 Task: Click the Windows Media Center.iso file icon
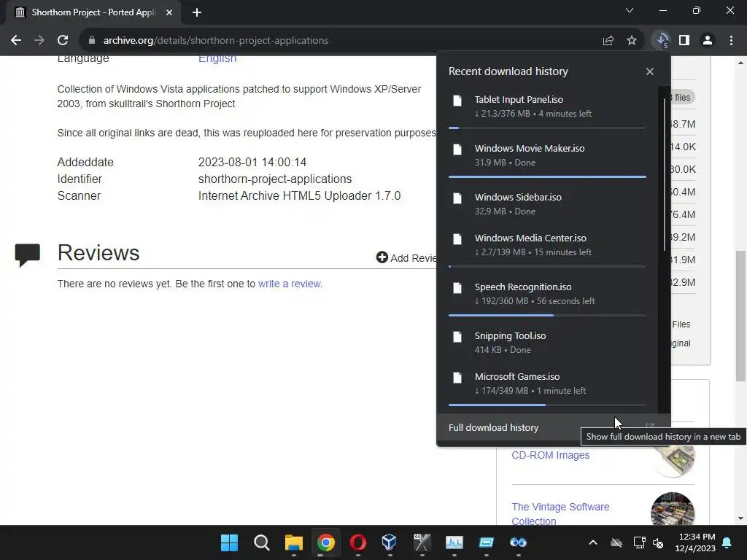point(457,239)
